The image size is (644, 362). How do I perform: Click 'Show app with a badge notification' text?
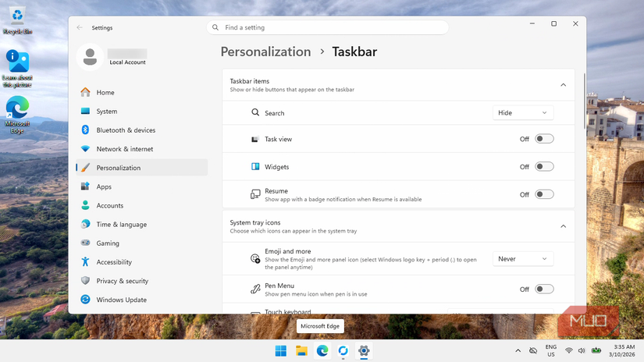(343, 199)
